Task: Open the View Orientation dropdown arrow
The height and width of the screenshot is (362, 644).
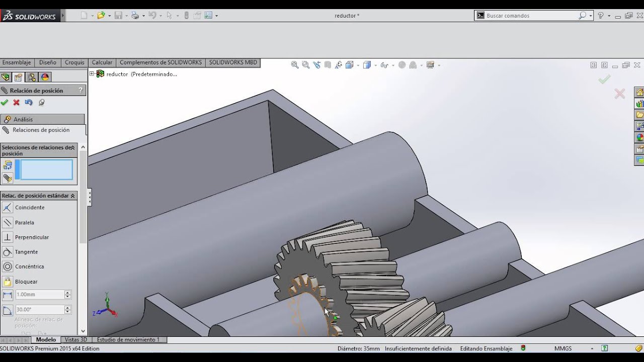Action: click(x=358, y=65)
